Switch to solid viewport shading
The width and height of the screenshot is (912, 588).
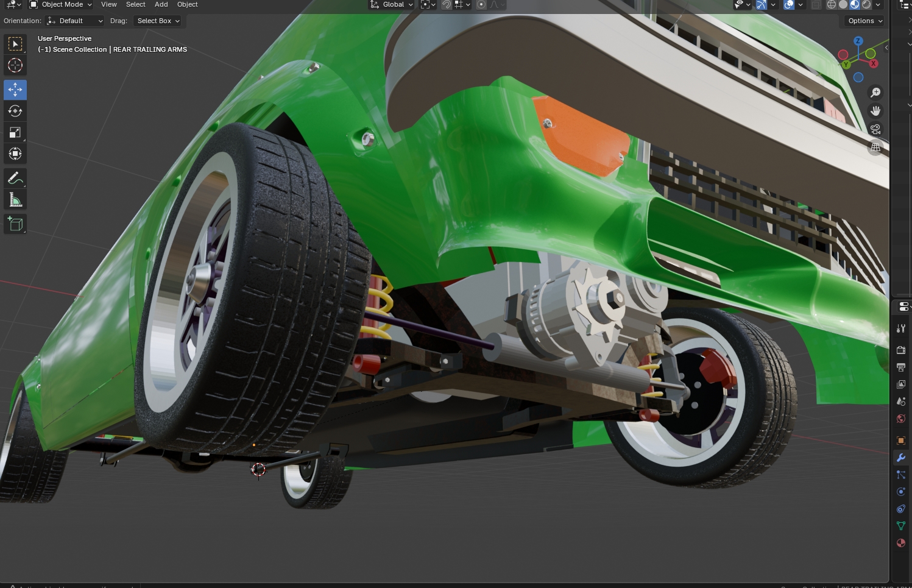pos(843,5)
